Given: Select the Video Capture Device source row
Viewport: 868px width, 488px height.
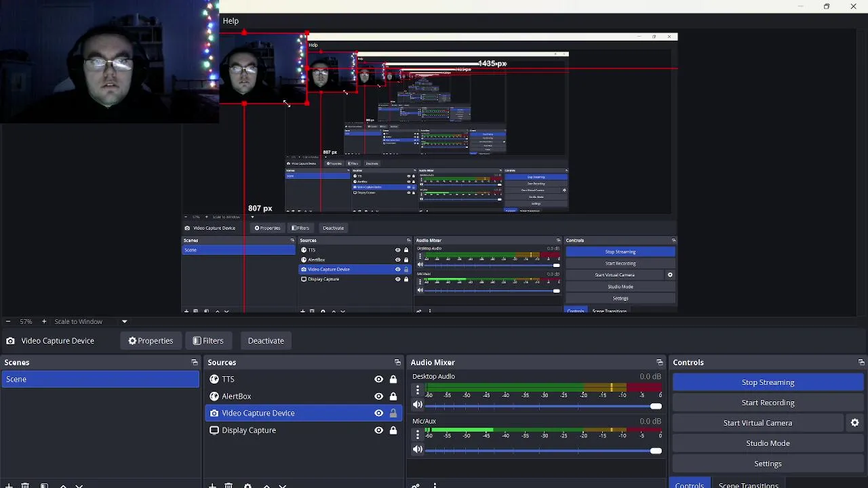Looking at the screenshot, I should pyautogui.click(x=304, y=413).
